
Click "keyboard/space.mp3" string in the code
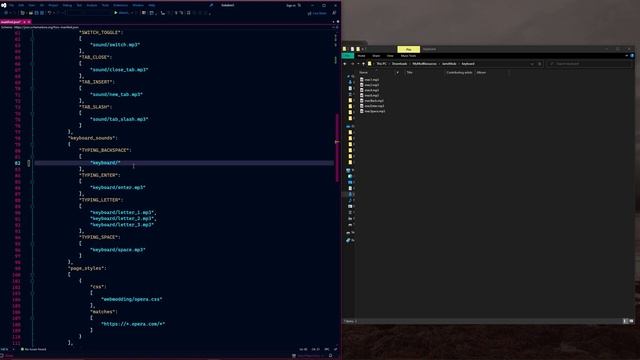[x=118, y=249]
